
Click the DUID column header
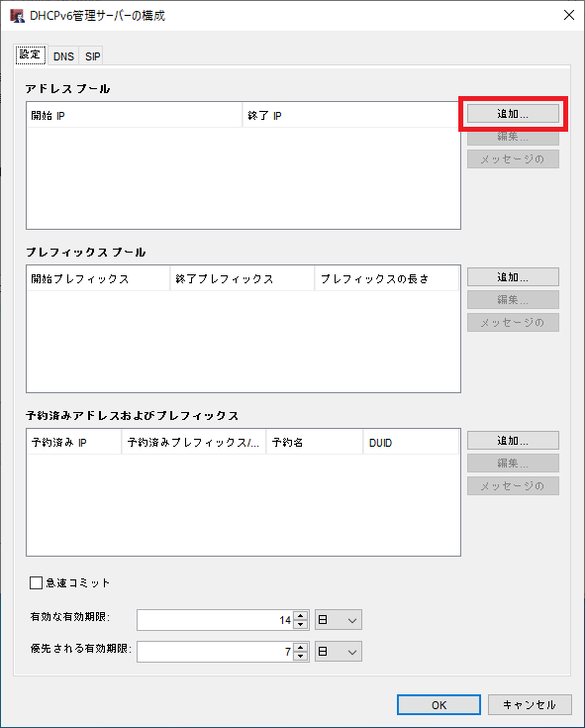click(411, 442)
